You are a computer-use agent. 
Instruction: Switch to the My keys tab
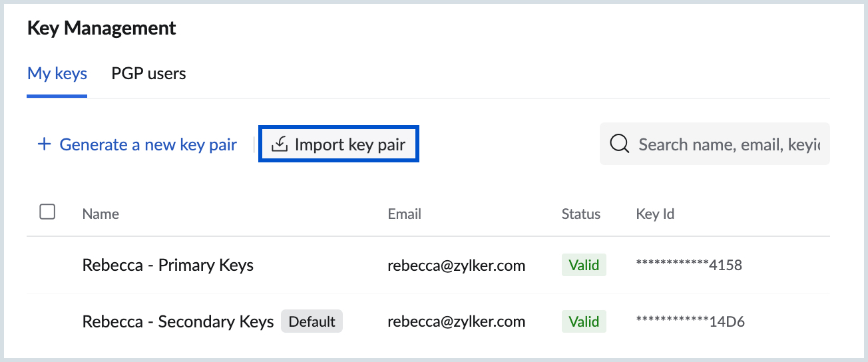57,74
